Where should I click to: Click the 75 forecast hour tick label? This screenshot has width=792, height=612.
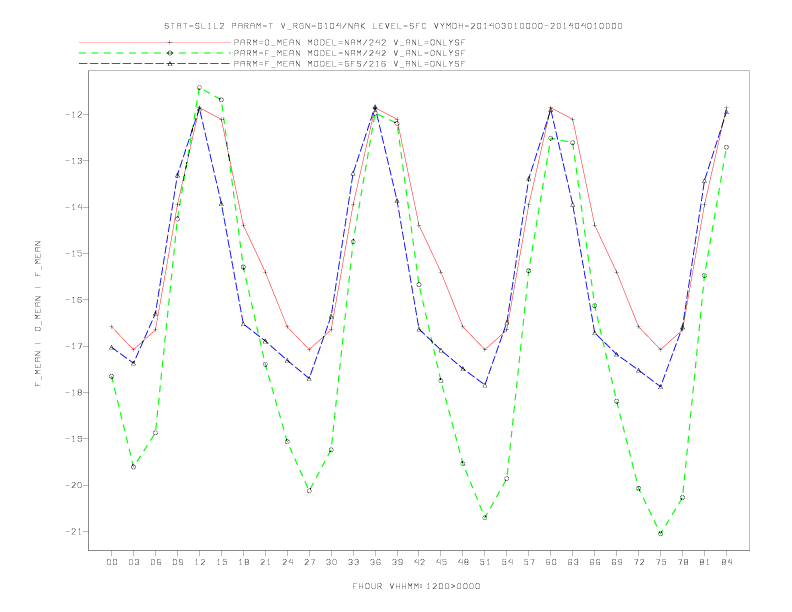click(x=661, y=562)
